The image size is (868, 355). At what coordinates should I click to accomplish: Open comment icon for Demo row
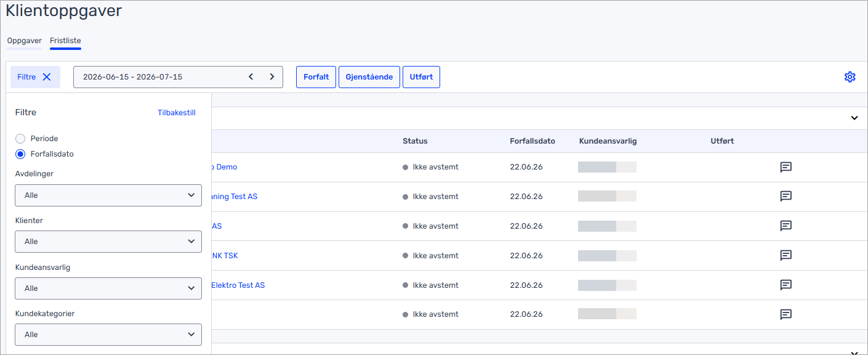pos(786,167)
